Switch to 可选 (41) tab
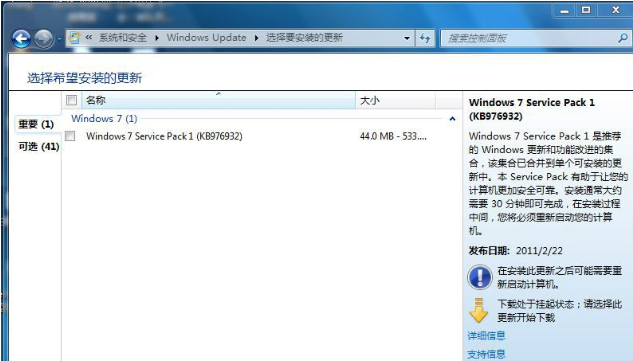Image resolution: width=633 pixels, height=361 pixels. (39, 147)
